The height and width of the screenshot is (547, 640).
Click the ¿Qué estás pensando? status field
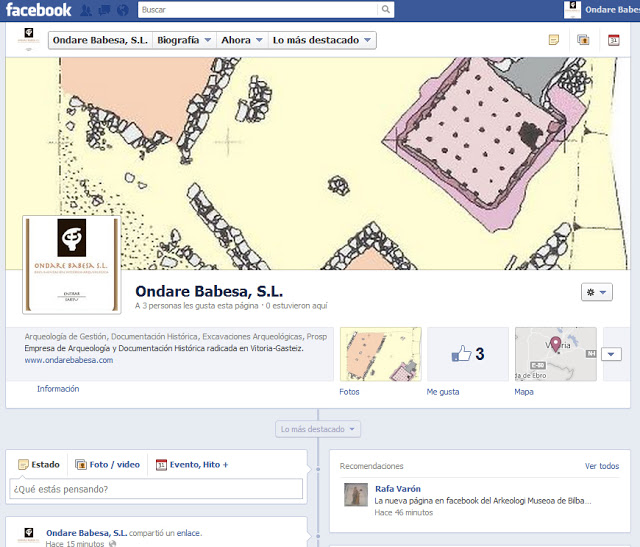click(x=156, y=489)
